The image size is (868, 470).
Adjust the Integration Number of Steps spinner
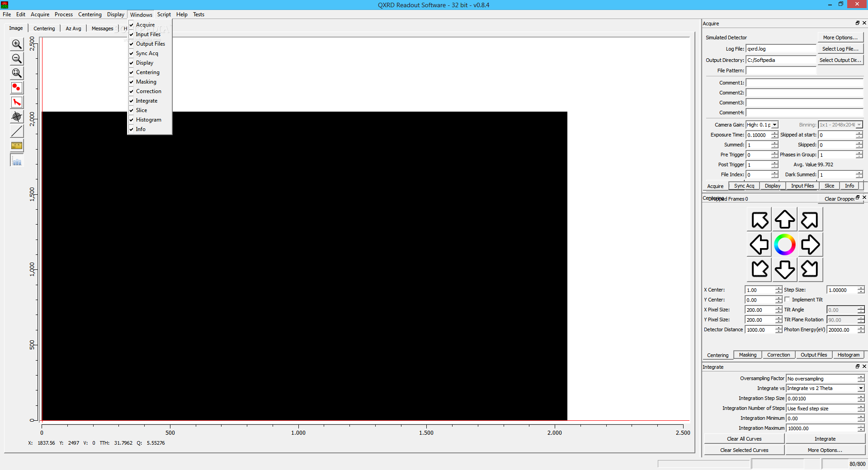(861, 409)
